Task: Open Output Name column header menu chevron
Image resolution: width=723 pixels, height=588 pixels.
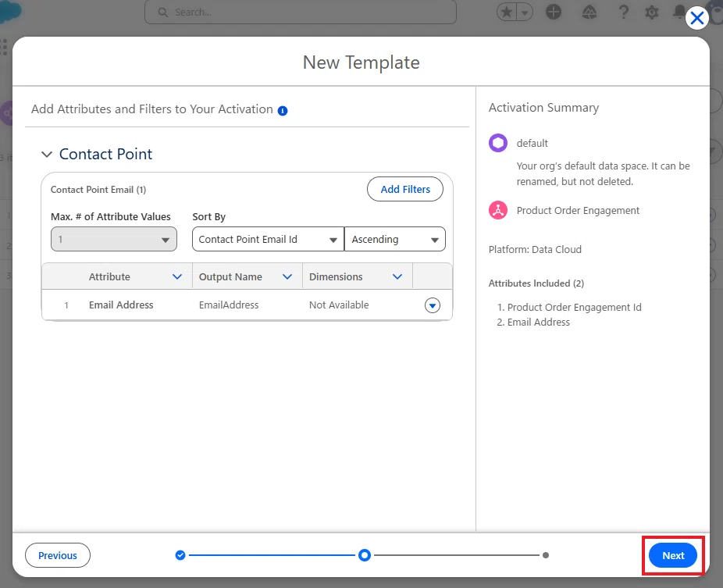Action: 287,276
